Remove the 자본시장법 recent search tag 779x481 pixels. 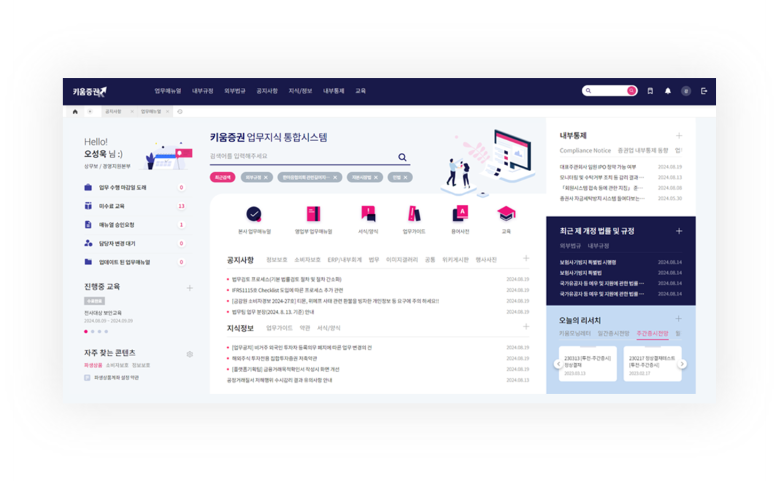(376, 177)
